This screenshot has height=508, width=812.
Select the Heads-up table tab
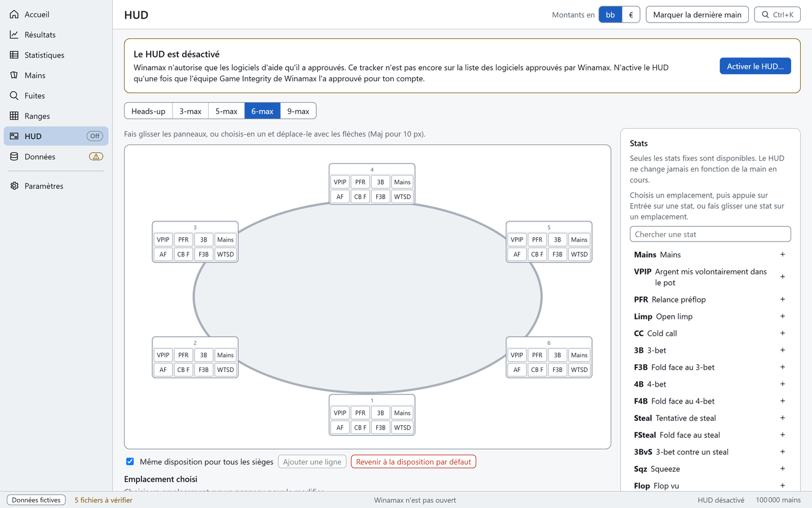pos(148,111)
